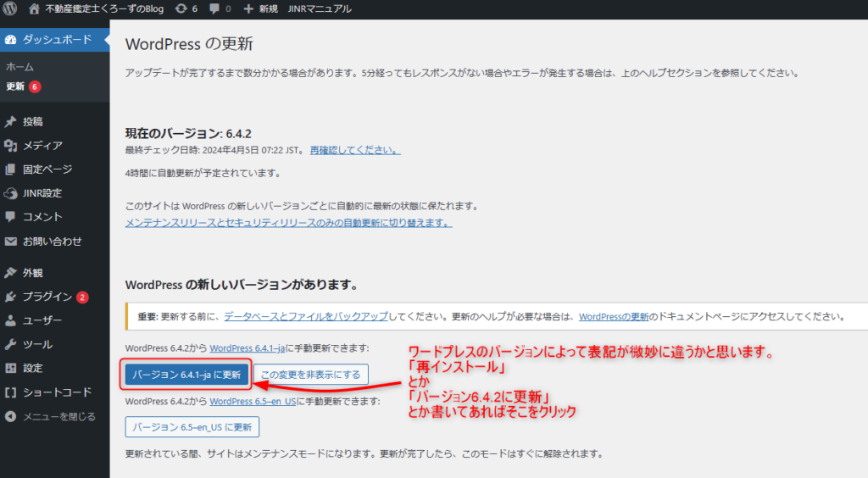Screen dimensions: 868x478
Task: Click the brackets icon beside ショートコード
Action: pyautogui.click(x=10, y=392)
